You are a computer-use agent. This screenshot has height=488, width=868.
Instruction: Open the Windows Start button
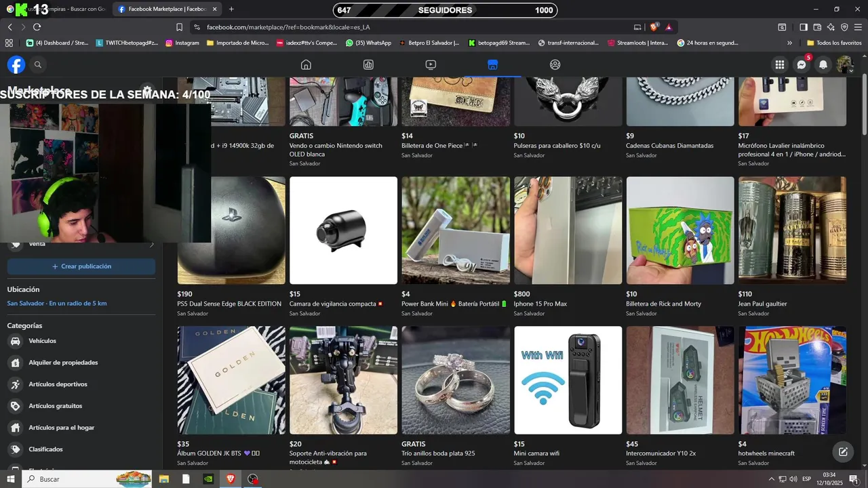(10, 479)
